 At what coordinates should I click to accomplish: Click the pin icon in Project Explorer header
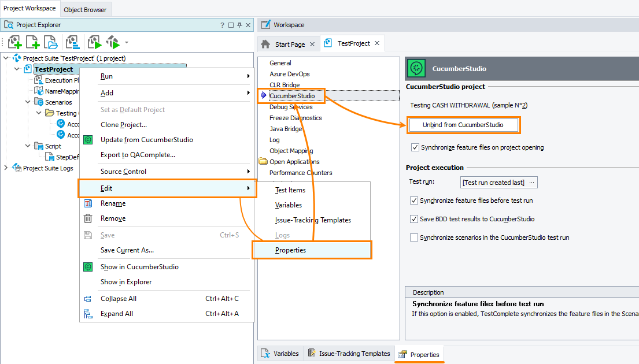coord(239,25)
